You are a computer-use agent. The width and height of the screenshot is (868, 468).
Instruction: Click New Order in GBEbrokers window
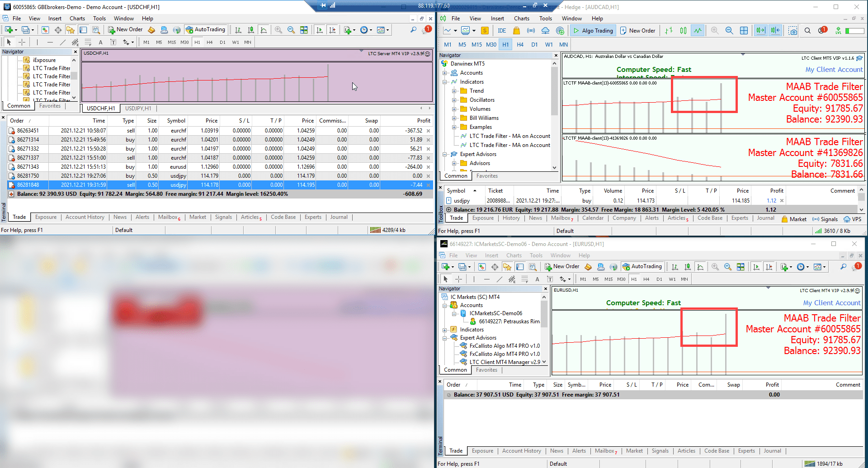[x=125, y=30]
